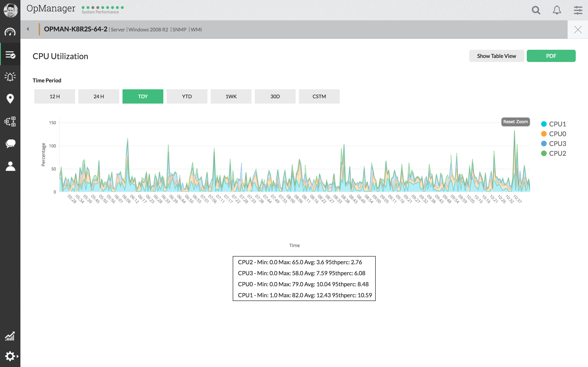Open the workflow diagram sidebar icon
588x367 pixels.
(x=10, y=121)
